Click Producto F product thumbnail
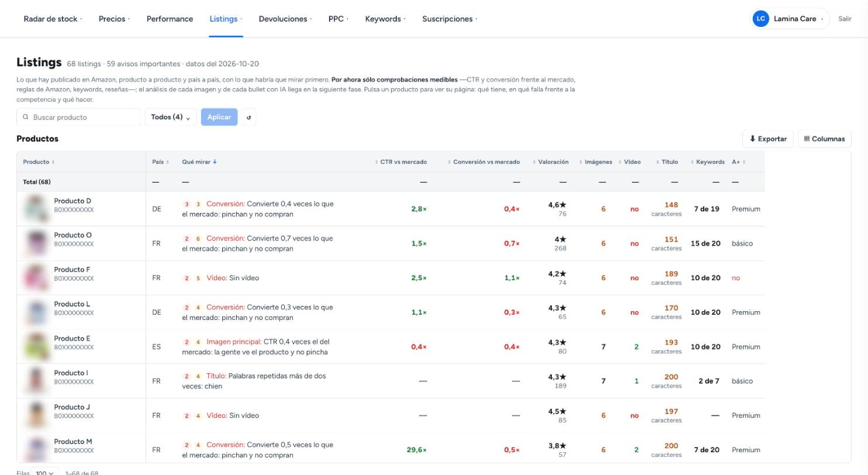 36,278
